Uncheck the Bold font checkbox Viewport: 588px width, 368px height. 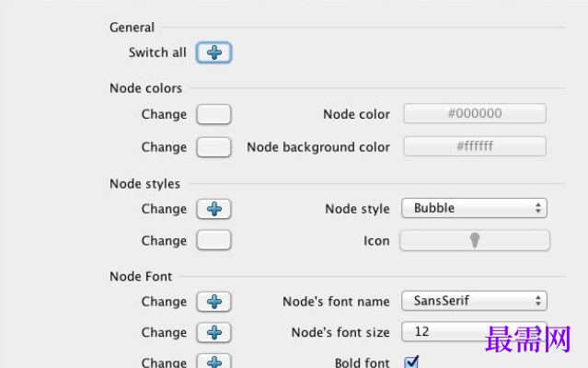tap(411, 362)
